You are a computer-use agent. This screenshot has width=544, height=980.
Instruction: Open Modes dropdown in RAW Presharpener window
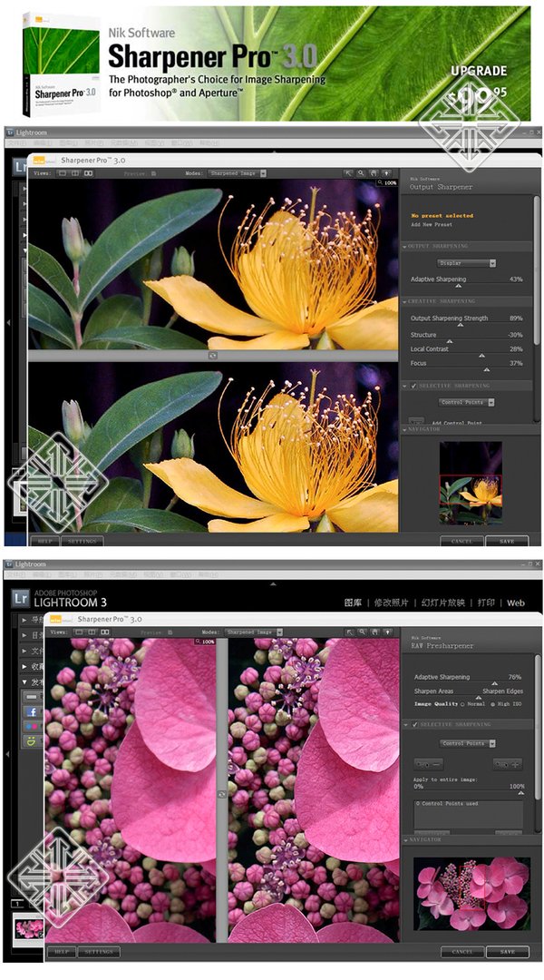click(x=254, y=632)
